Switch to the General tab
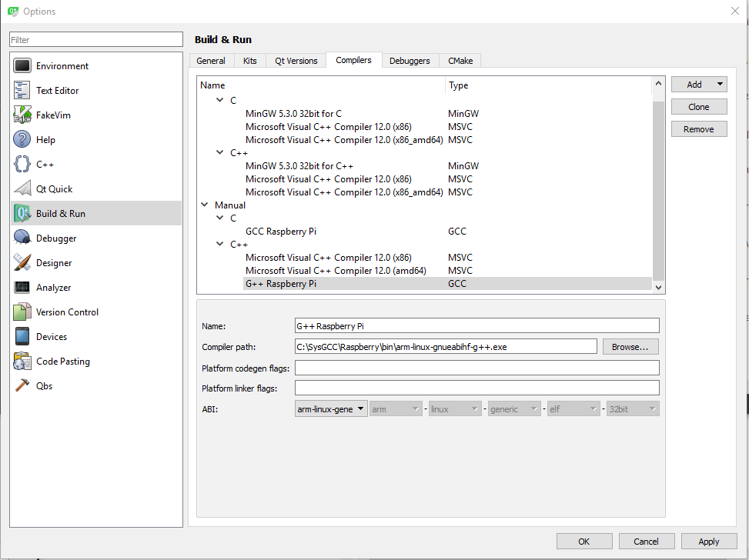The height and width of the screenshot is (560, 749). 211,61
